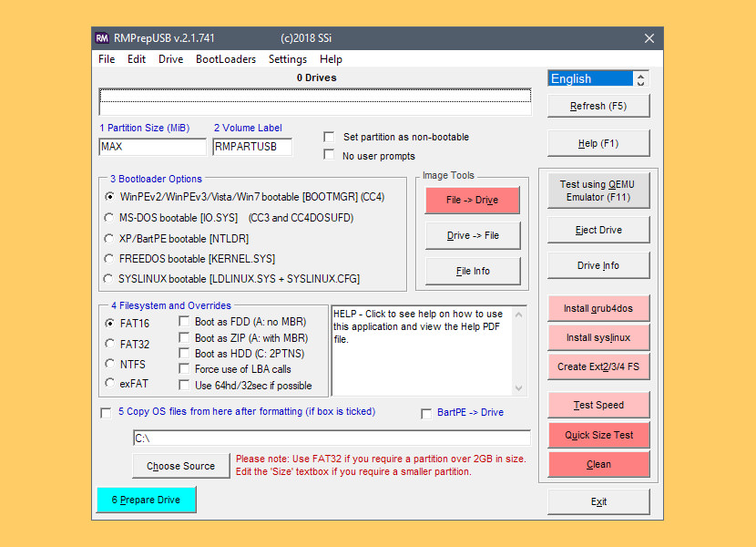Click the Install grub4dos button
Screen dimensions: 756x547
tap(598, 308)
